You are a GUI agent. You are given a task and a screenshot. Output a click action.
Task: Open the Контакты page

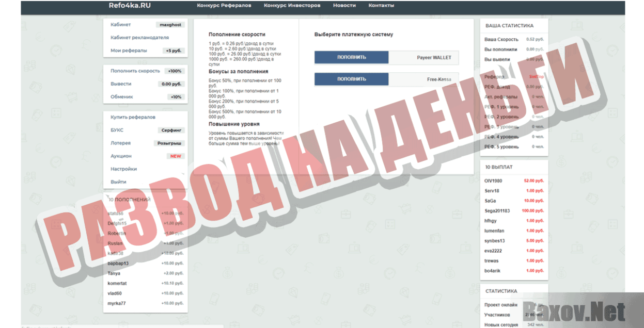[381, 5]
